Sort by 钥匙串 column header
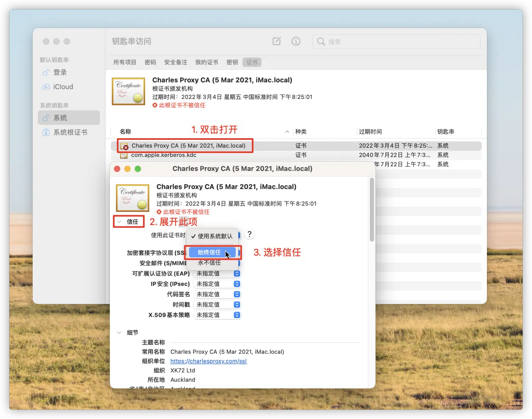The height and width of the screenshot is (419, 532). (x=445, y=132)
